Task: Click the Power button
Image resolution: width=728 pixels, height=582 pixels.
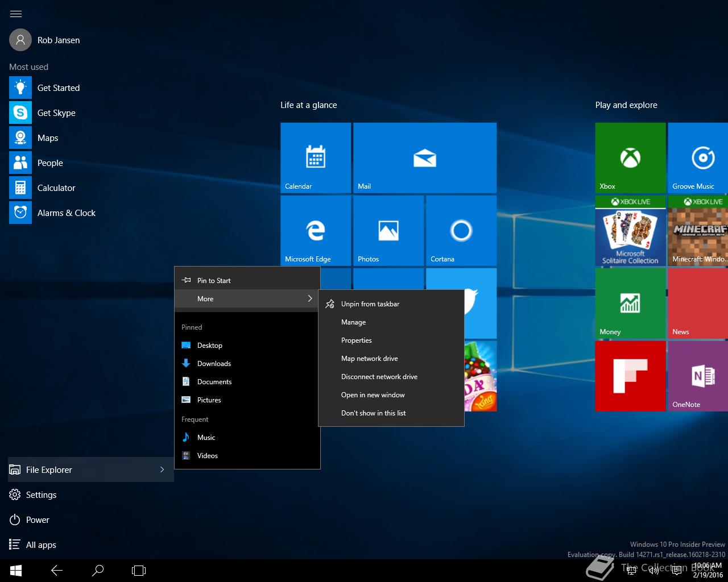Action: (x=91, y=519)
